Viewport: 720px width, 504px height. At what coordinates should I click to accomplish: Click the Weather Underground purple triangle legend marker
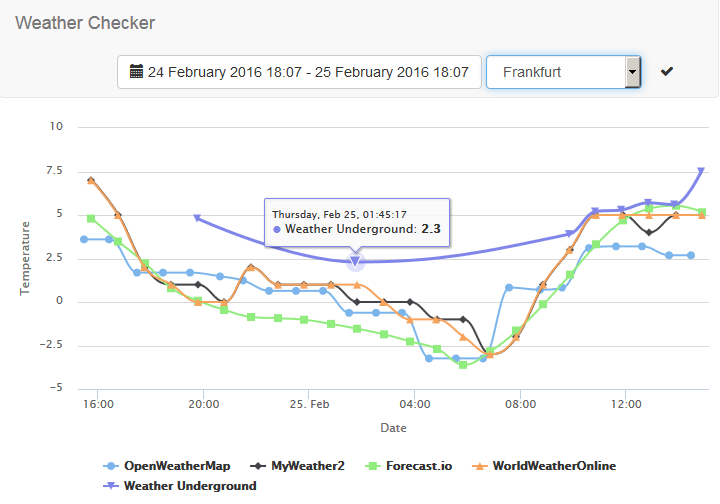[x=110, y=486]
